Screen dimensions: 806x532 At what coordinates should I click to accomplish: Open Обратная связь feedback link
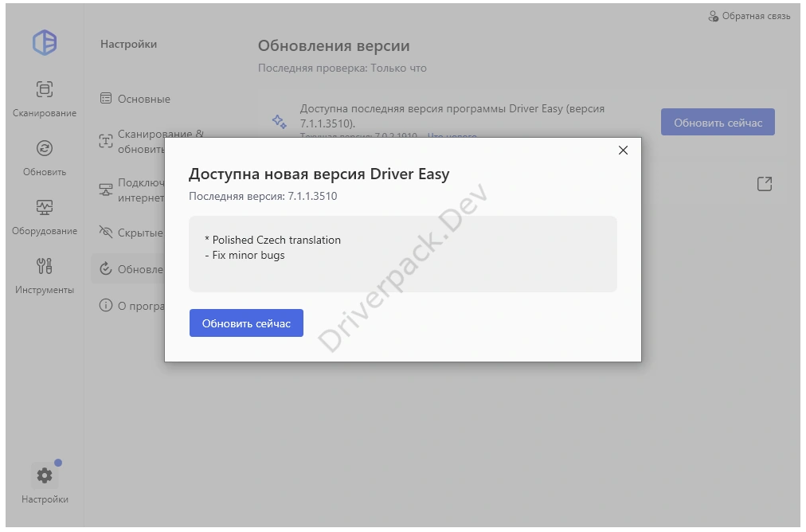point(749,16)
